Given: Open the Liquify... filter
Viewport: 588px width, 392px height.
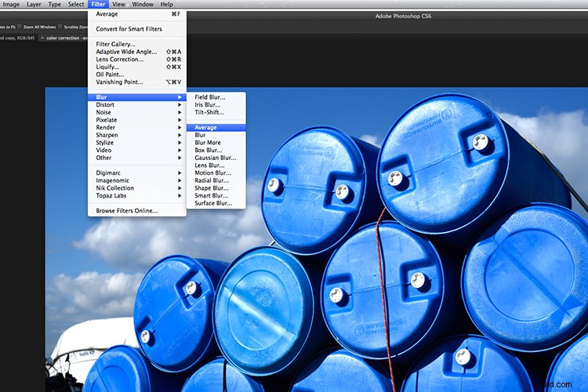Looking at the screenshot, I should (x=137, y=67).
